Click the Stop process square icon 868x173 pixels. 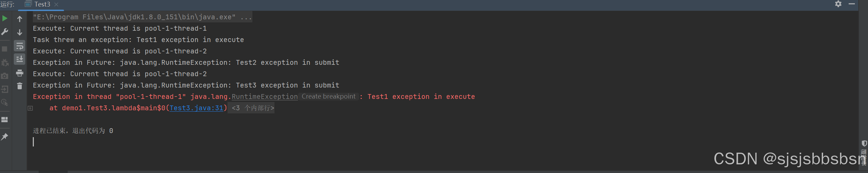[5, 49]
